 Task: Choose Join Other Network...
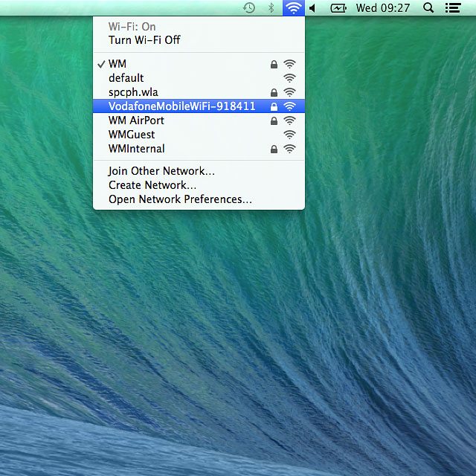pyautogui.click(x=199, y=171)
